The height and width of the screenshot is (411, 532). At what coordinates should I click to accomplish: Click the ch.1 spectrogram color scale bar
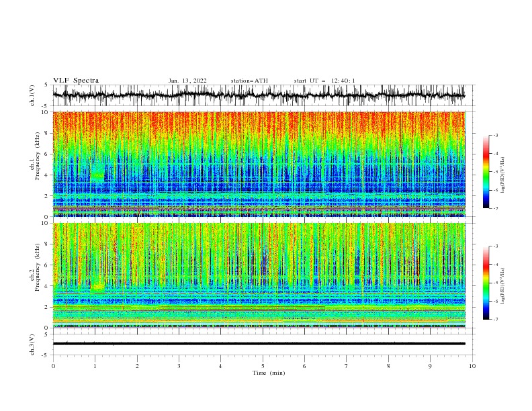(486, 172)
